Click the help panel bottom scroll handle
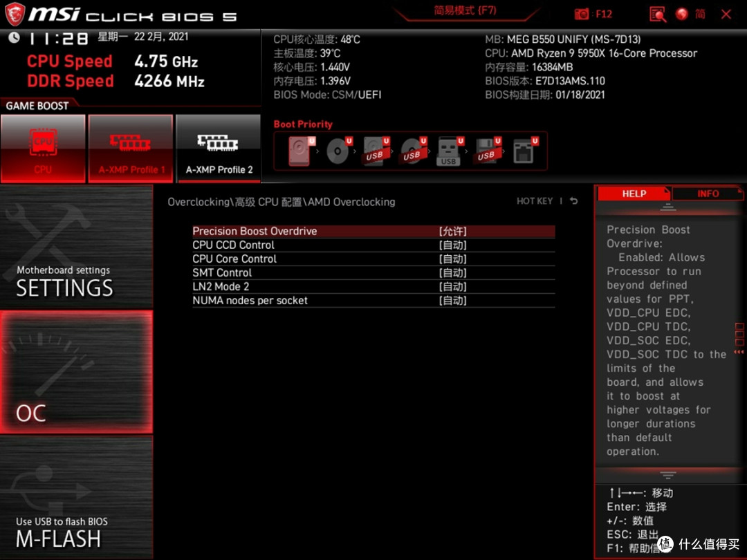Screen dimensions: 747x560 (667, 476)
